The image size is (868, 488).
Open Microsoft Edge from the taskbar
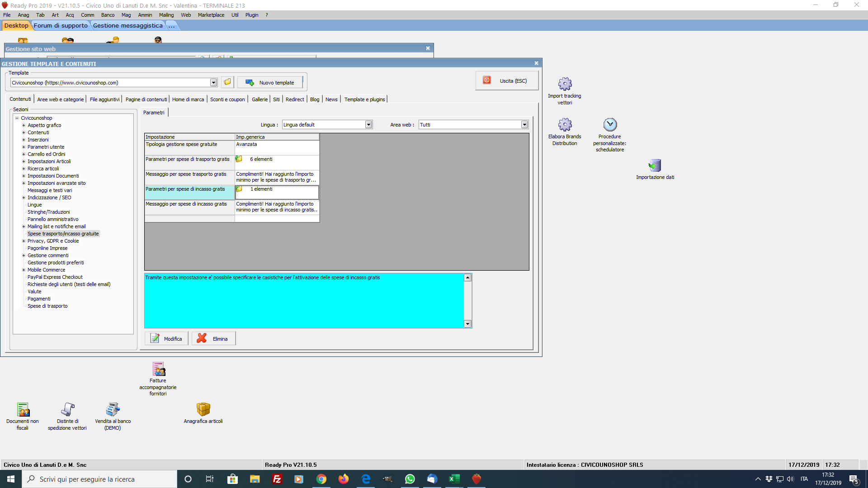pyautogui.click(x=366, y=479)
